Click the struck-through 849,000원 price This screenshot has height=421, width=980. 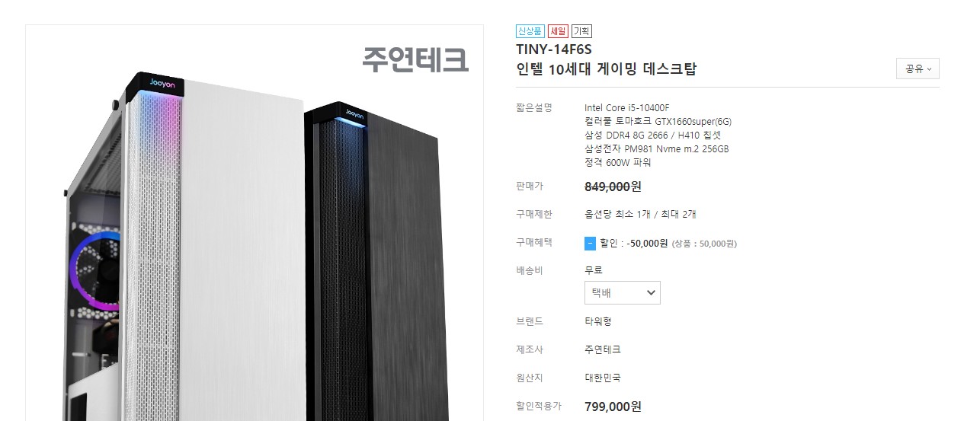click(613, 187)
